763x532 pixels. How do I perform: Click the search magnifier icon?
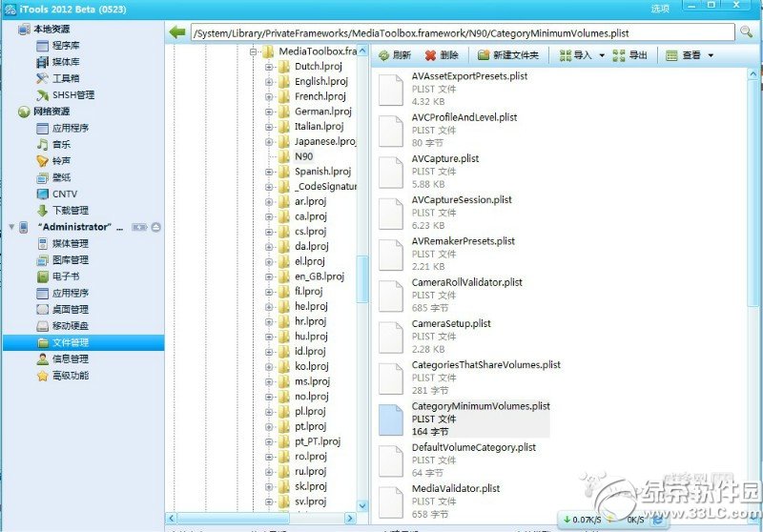click(x=745, y=32)
